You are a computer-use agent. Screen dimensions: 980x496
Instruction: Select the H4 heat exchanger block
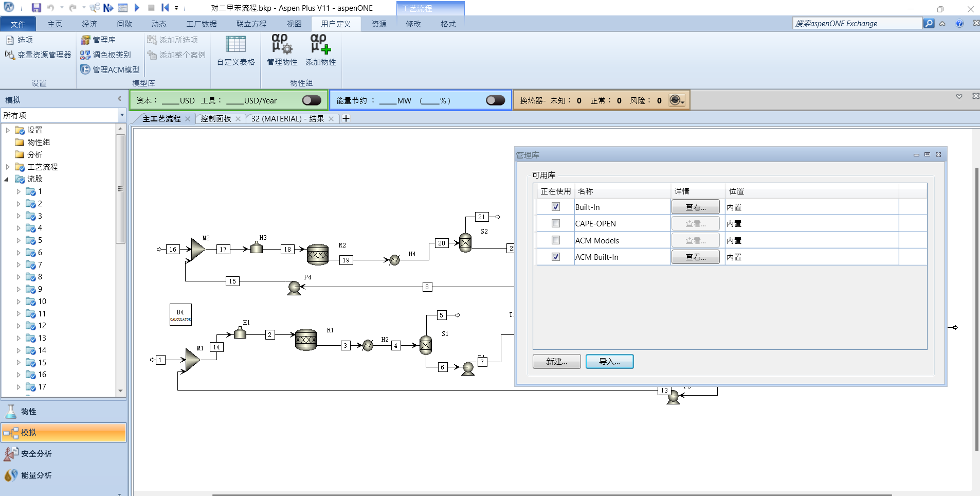pos(394,260)
